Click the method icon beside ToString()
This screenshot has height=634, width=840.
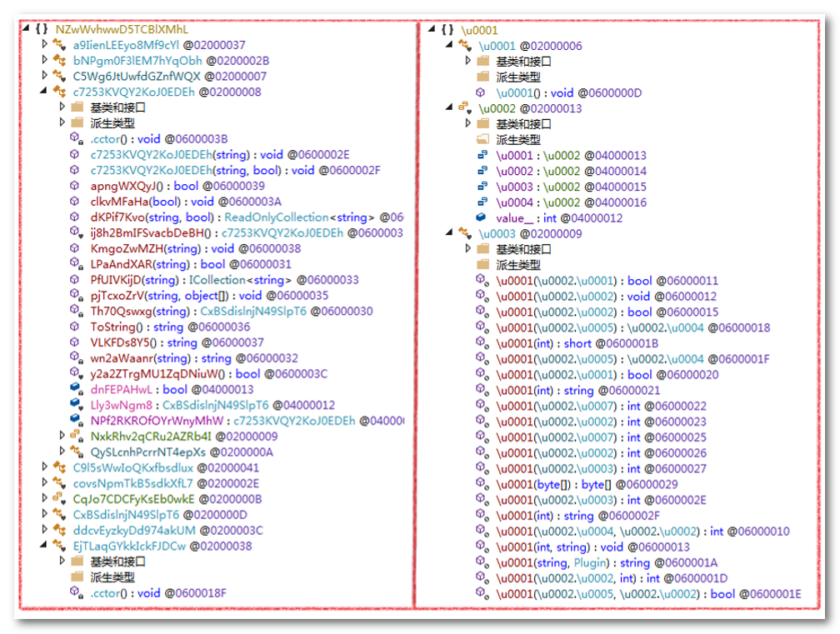(x=77, y=327)
